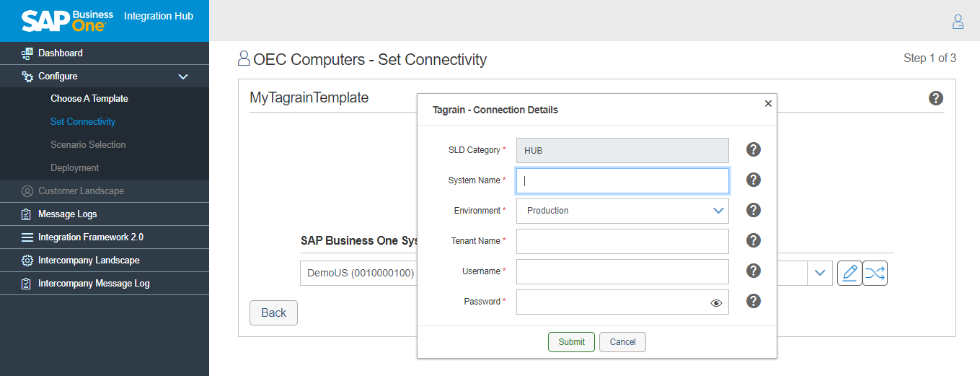This screenshot has height=376, width=980.
Task: Click the Tenant Name input field
Action: coord(622,242)
